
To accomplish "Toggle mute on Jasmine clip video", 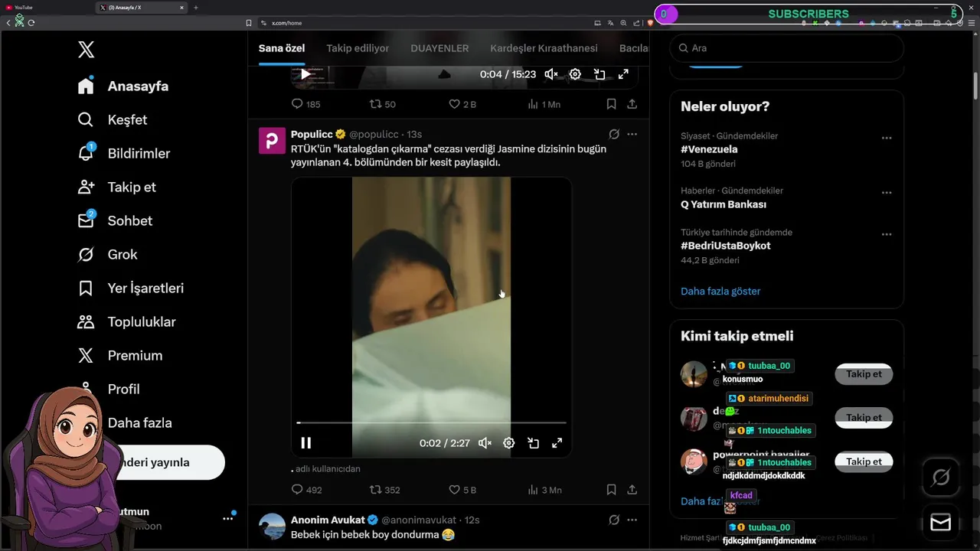I will [485, 443].
